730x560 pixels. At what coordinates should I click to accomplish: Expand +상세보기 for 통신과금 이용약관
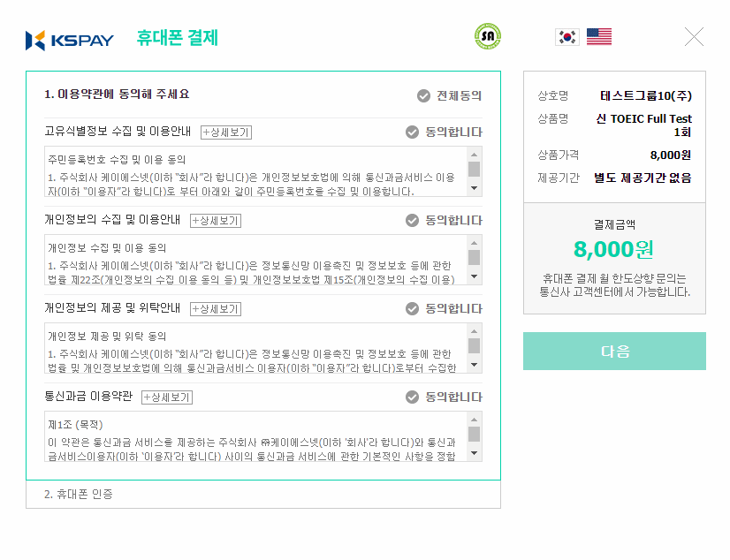click(x=167, y=397)
